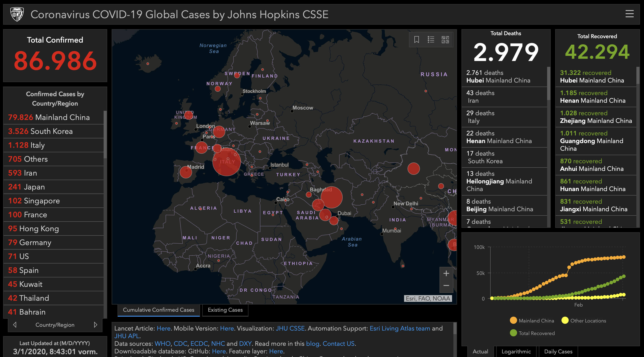Open the basemap gallery grid icon
Screen dimensions: 644x357
(x=445, y=39)
